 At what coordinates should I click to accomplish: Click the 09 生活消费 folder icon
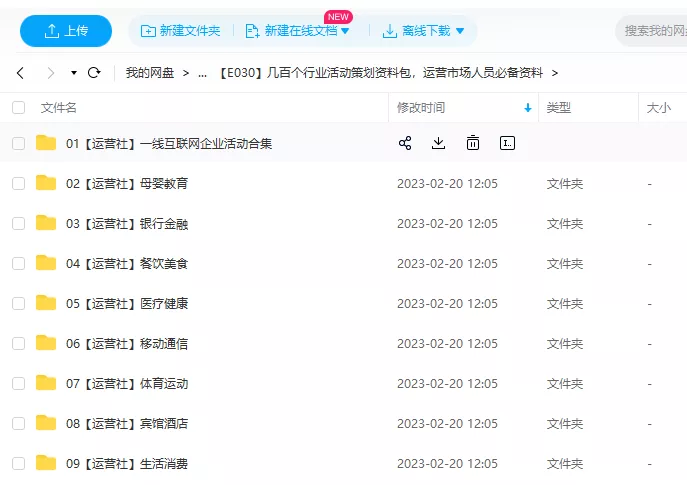pos(46,463)
